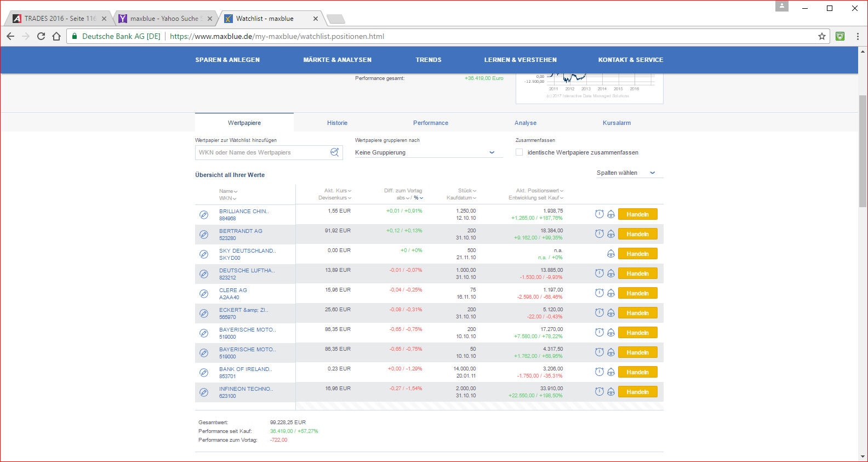This screenshot has width=868, height=462.
Task: Edit the DEUTSCHE LUFTHA position via pencil
Action: click(204, 274)
